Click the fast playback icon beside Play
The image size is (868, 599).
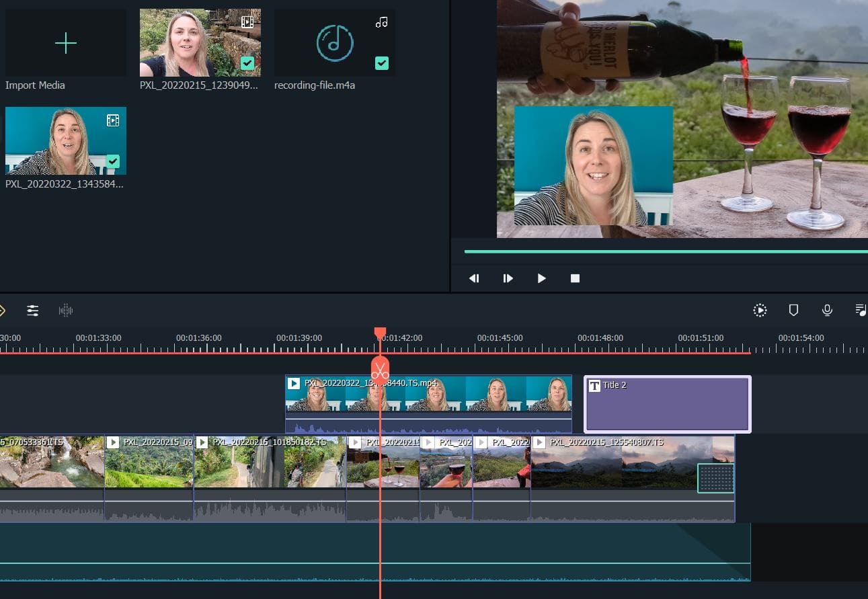click(508, 278)
